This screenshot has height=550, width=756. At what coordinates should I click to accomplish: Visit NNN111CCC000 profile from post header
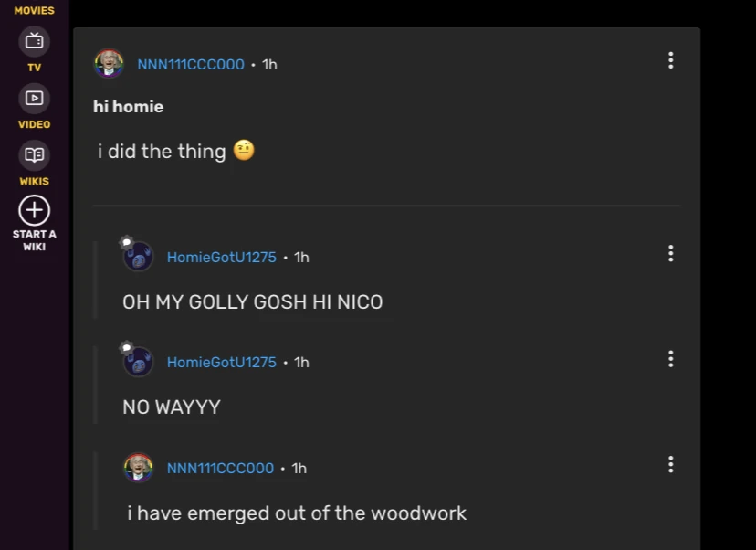pyautogui.click(x=191, y=64)
